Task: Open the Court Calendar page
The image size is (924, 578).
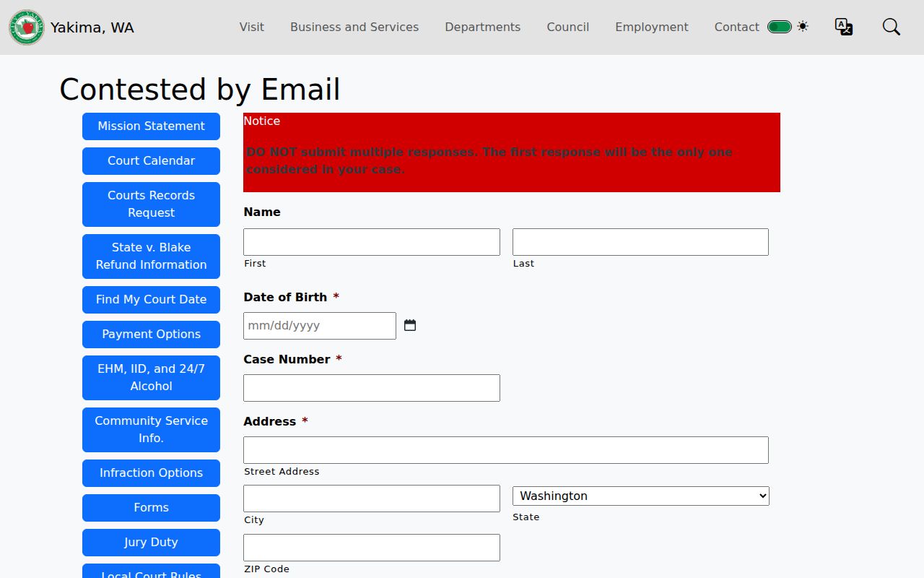Action: tap(151, 161)
